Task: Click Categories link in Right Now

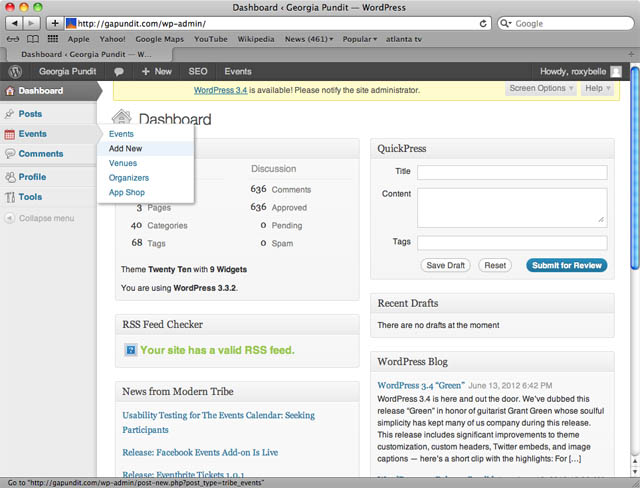Action: tap(167, 226)
